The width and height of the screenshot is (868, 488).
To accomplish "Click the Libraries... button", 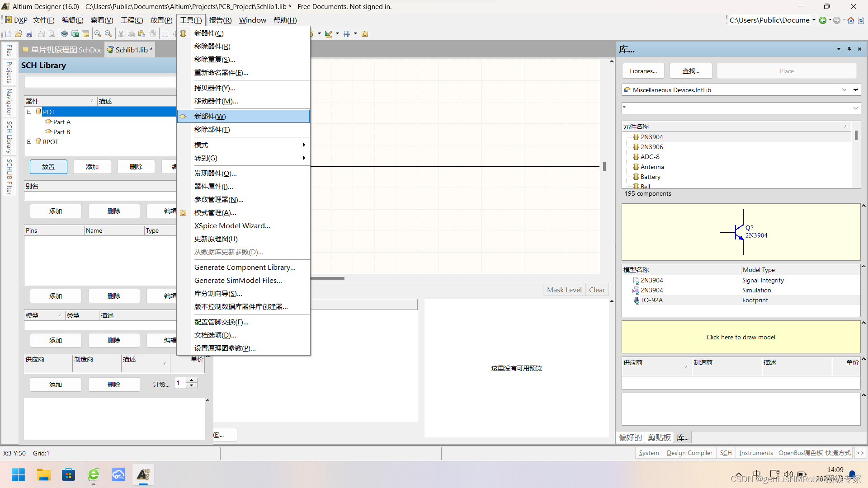I will (x=642, y=71).
